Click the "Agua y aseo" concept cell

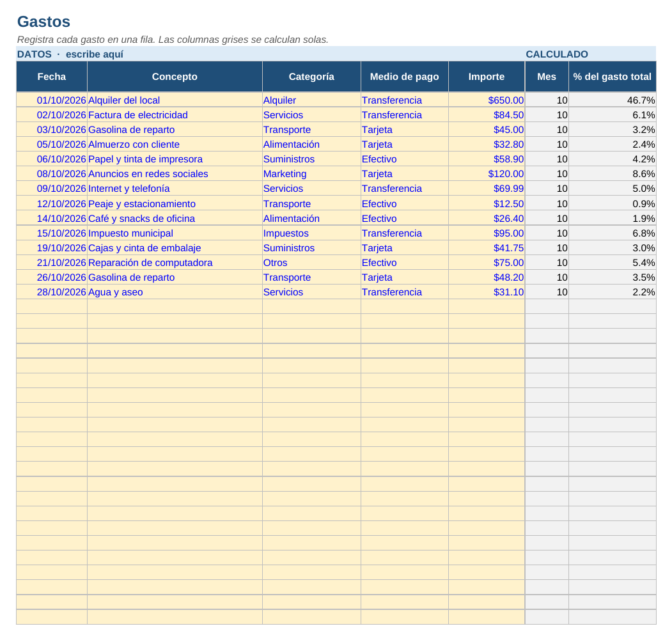coord(175,292)
